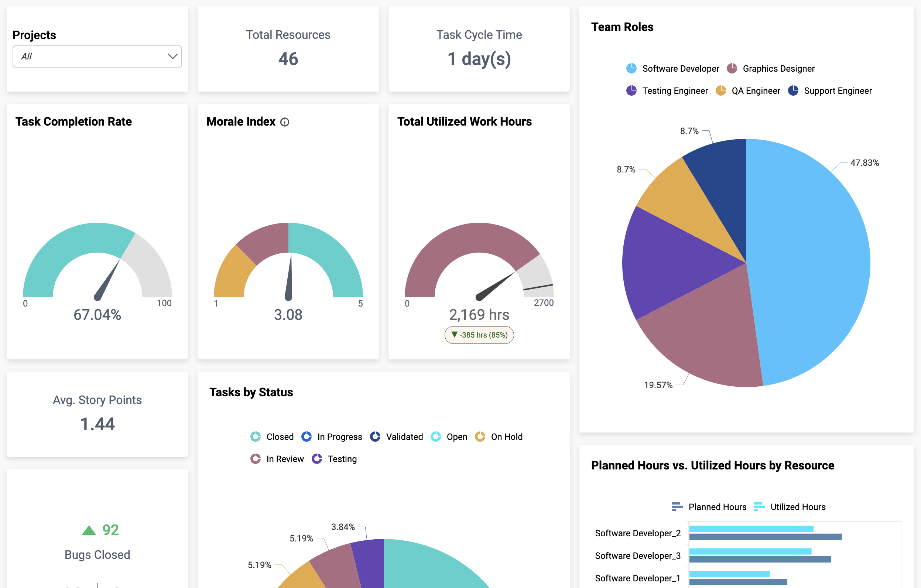Open the Projects filter dropdown
Screen dimensions: 921x588
coord(97,56)
